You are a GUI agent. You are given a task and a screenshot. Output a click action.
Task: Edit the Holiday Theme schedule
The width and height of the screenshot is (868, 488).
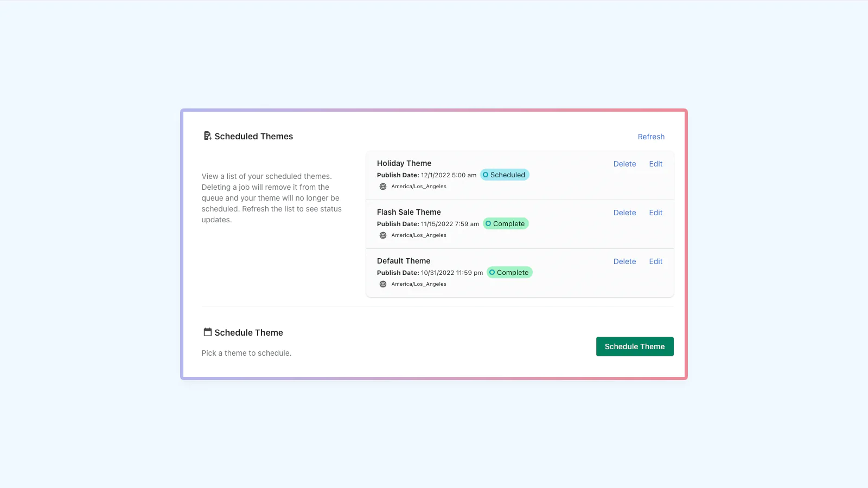(655, 164)
